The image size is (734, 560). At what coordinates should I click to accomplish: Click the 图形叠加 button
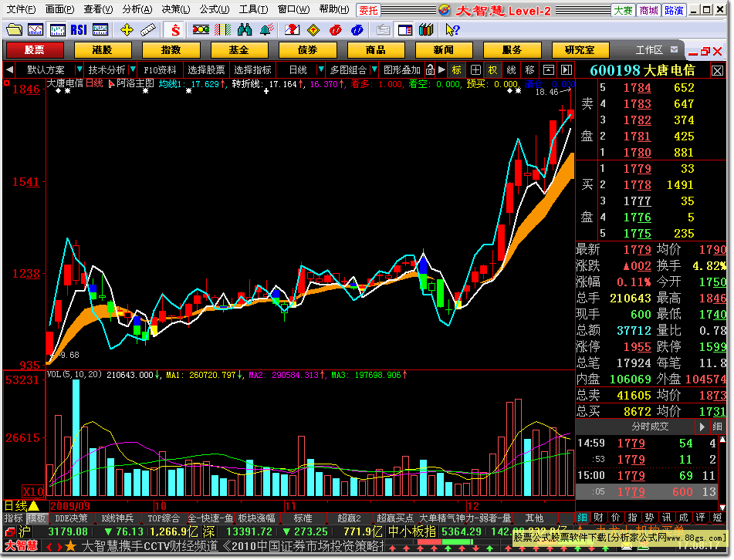(401, 70)
